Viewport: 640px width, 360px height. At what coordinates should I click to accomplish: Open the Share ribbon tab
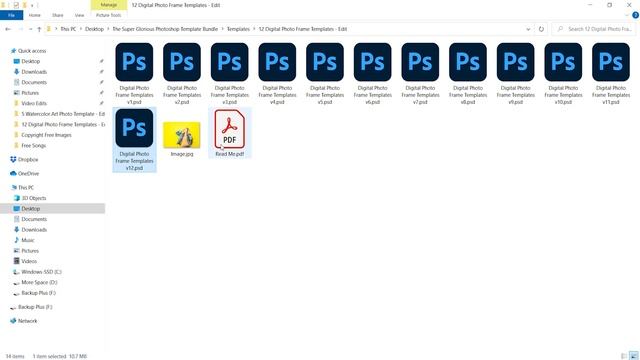pos(58,15)
